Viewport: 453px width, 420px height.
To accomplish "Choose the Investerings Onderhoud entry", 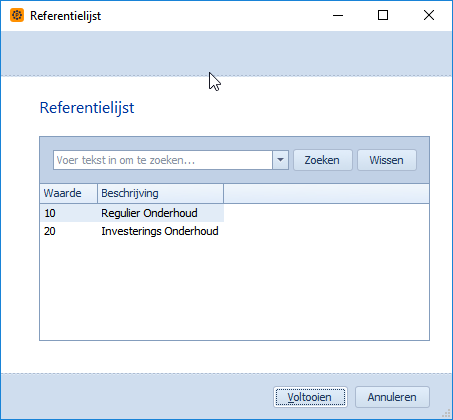I will tap(160, 231).
